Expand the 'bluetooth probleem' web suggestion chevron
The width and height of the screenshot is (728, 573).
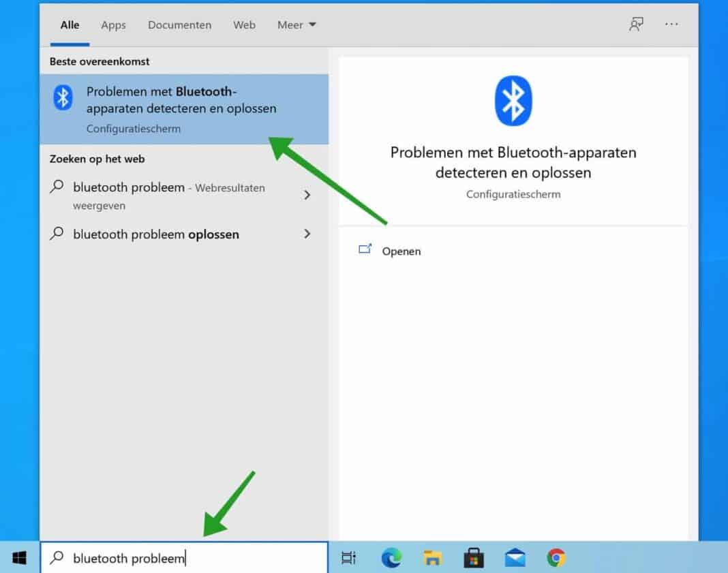307,196
